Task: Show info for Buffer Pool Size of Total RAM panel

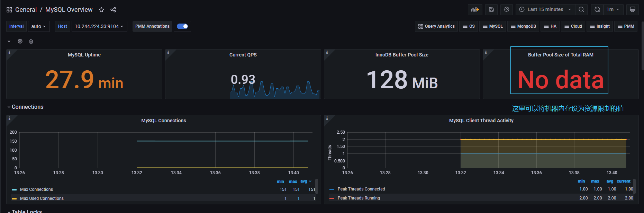Action: point(486,53)
